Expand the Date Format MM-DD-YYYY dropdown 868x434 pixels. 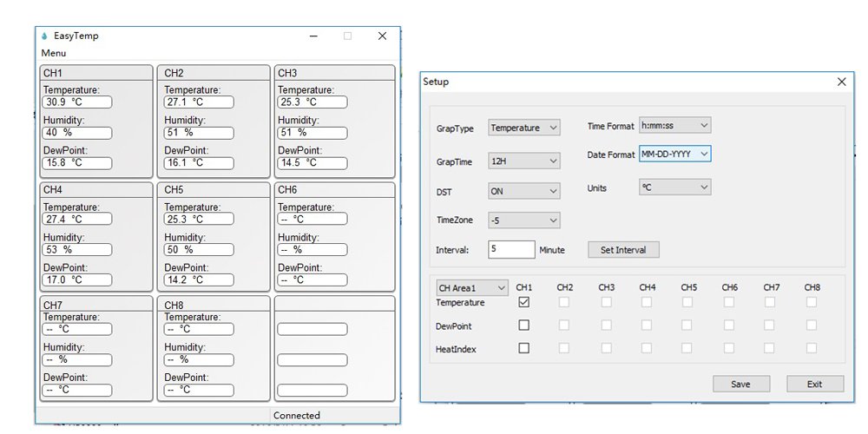click(674, 154)
